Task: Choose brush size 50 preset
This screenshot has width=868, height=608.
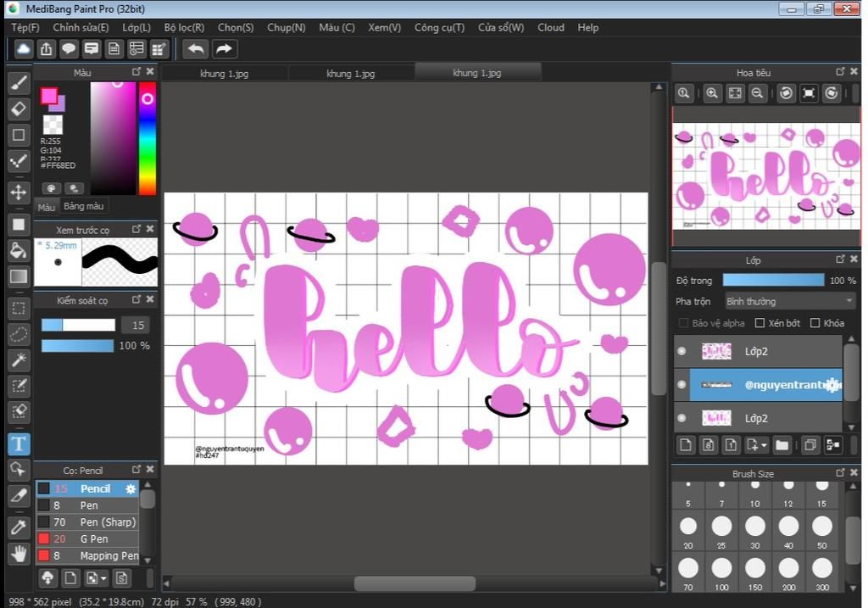Action: [x=822, y=531]
